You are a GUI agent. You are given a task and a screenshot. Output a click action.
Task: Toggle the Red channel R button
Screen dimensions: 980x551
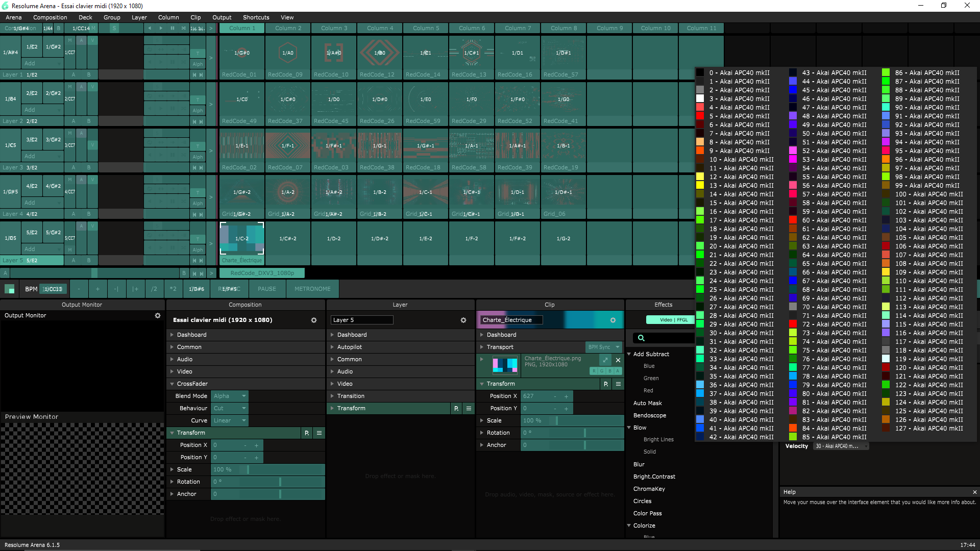coord(594,371)
